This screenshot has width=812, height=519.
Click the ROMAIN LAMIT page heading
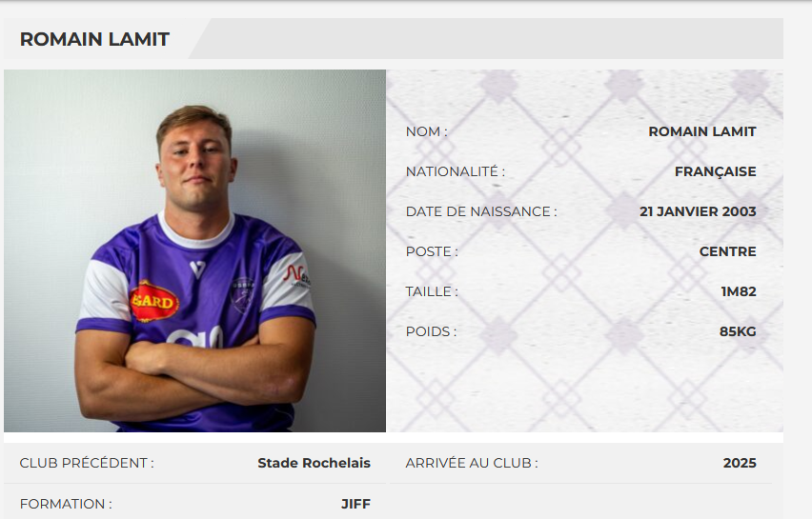[94, 39]
